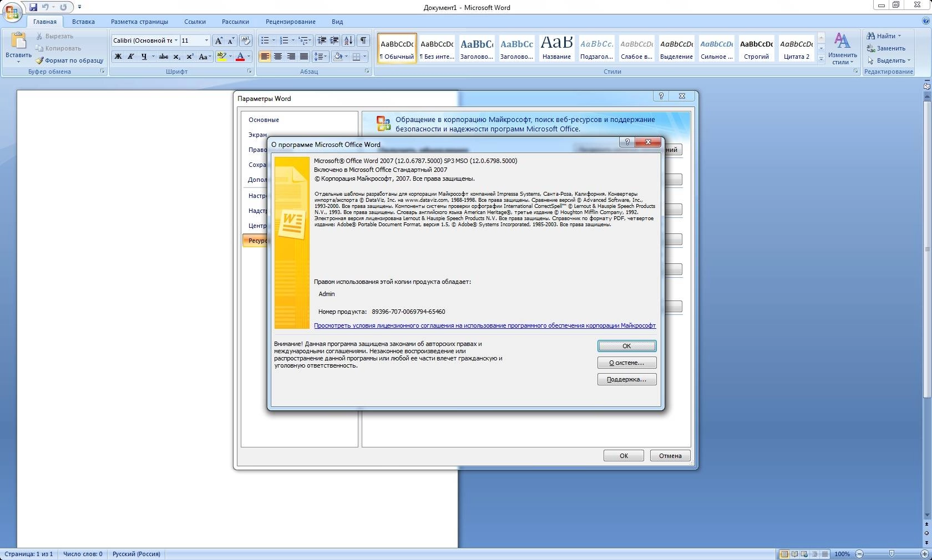This screenshot has height=560, width=932.
Task: Open the Вид ribbon tab
Action: [x=337, y=22]
